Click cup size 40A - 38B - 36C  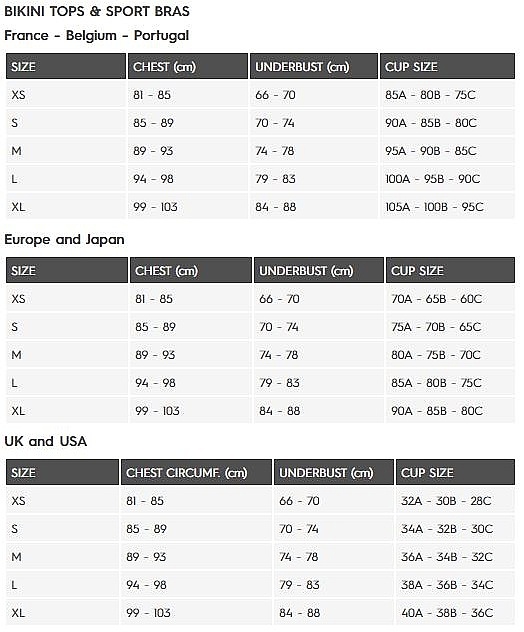(x=447, y=613)
